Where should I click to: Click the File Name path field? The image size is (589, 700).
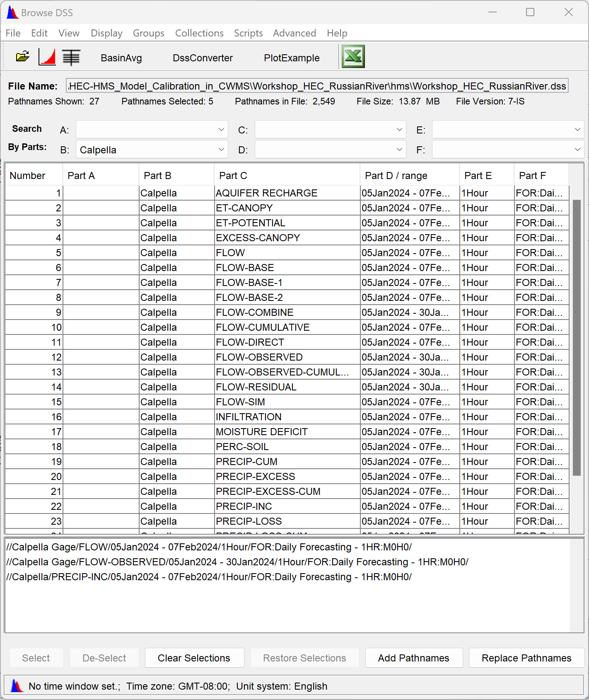[317, 86]
